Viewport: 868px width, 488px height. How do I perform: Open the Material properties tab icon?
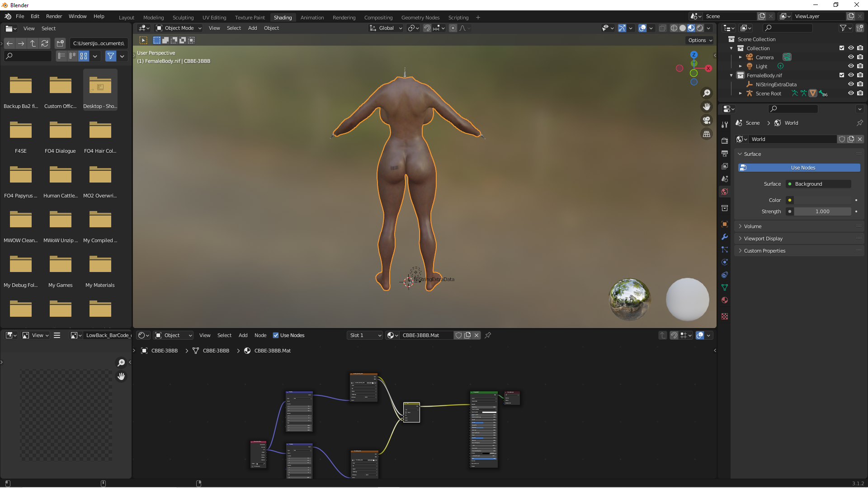click(x=725, y=300)
